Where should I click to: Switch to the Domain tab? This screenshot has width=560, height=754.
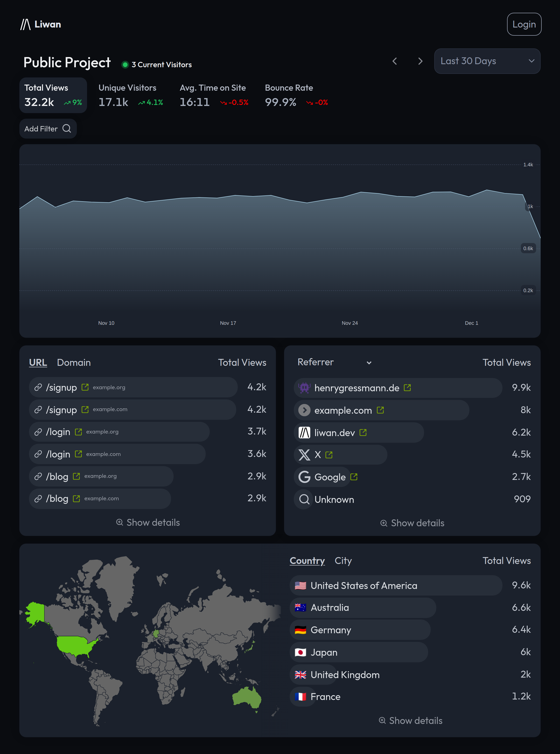74,362
